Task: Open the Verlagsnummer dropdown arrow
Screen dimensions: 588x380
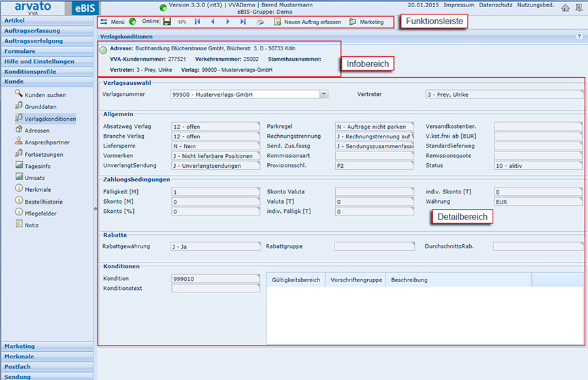Action: click(324, 94)
